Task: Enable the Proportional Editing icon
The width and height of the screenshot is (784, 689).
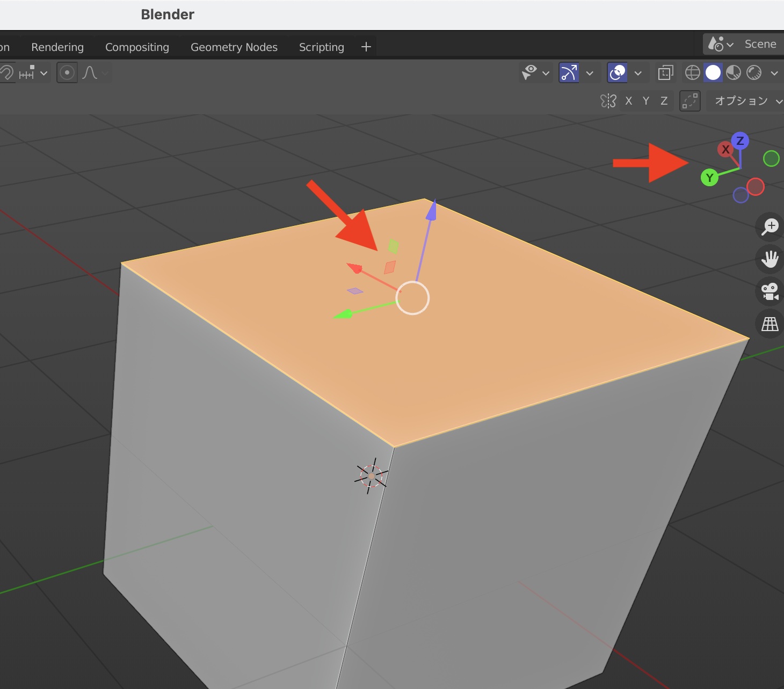Action: pos(67,72)
